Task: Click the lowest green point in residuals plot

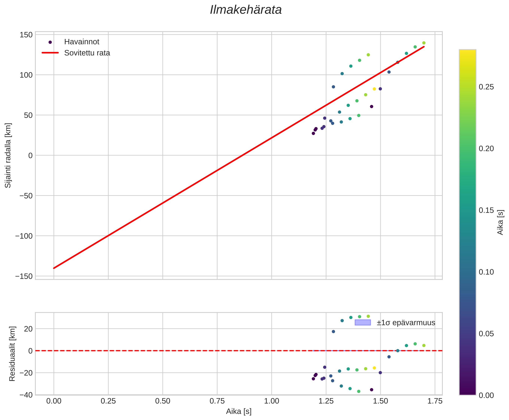Action: (x=359, y=391)
